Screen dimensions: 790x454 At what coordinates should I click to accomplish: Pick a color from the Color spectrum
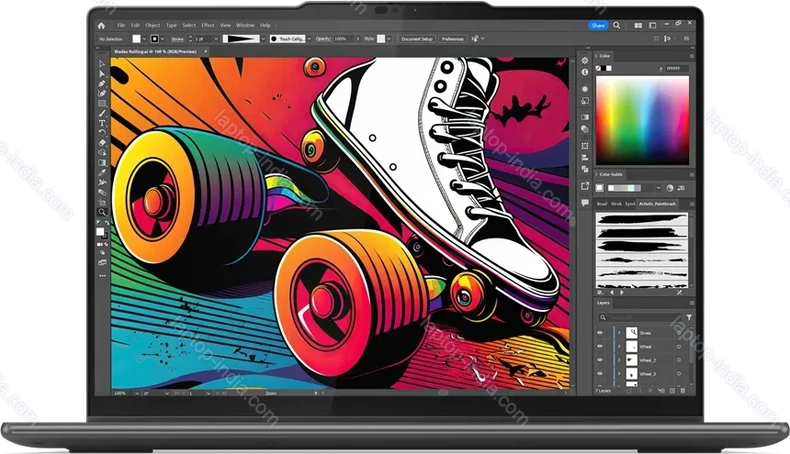[x=642, y=120]
